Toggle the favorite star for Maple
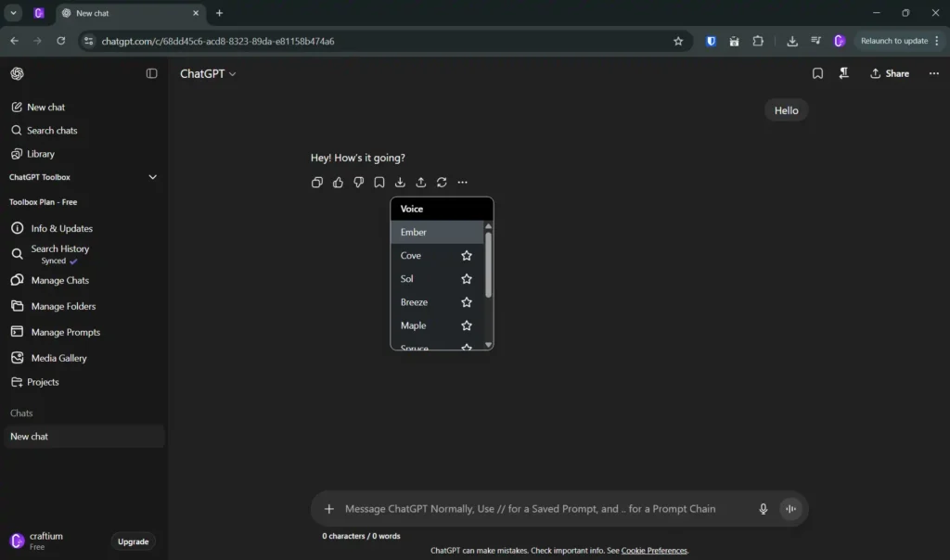The height and width of the screenshot is (560, 950). point(467,325)
